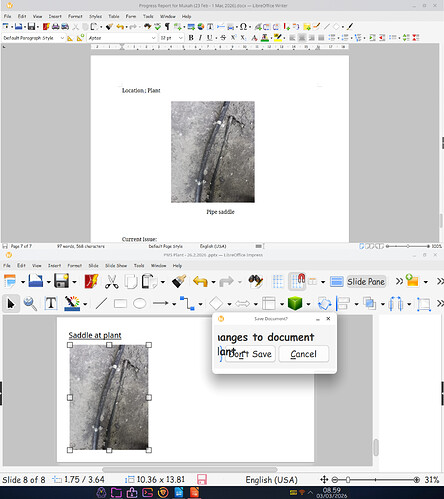
Task: Close the Save Document dialog
Action: (328, 319)
